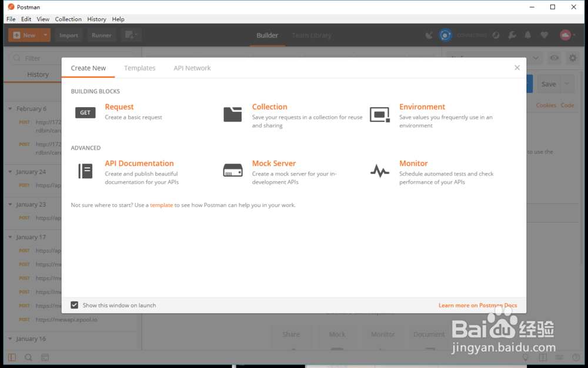Switch to the Team Library tab

(312, 35)
